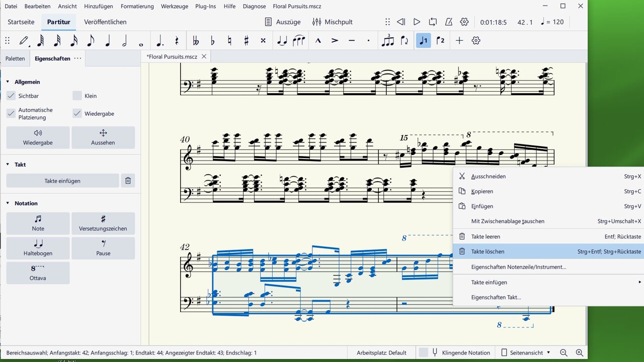Click the rewind to start icon

[401, 22]
